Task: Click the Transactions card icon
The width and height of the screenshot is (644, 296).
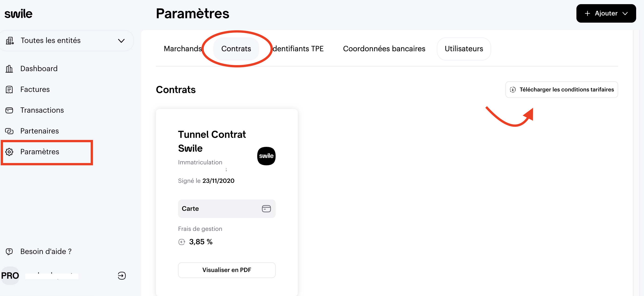Action: (x=9, y=110)
